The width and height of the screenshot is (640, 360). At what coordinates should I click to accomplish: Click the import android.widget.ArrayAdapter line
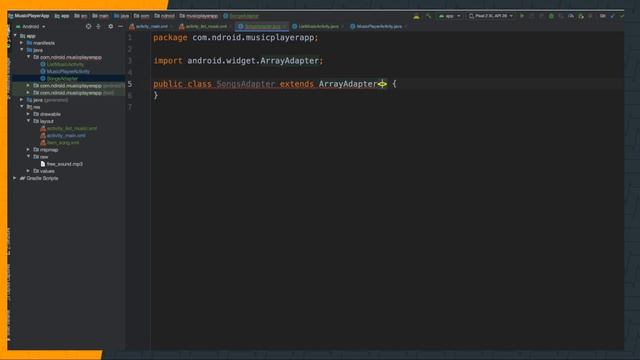coord(238,61)
